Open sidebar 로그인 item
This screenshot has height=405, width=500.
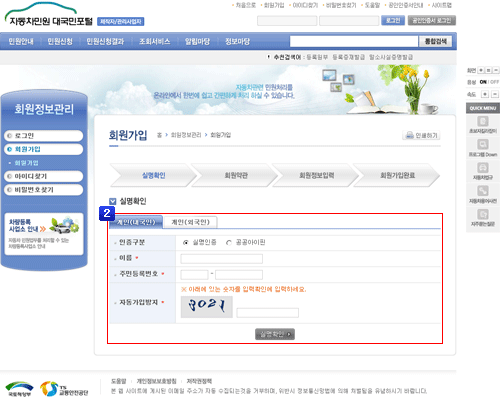pos(44,136)
